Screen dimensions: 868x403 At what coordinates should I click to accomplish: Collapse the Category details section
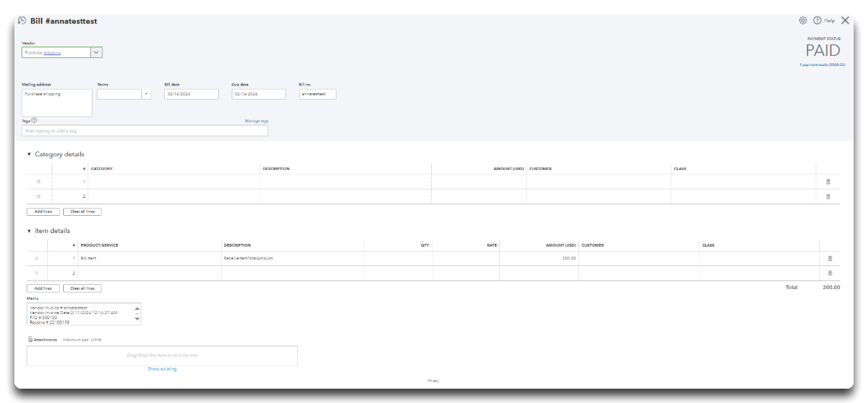click(29, 154)
